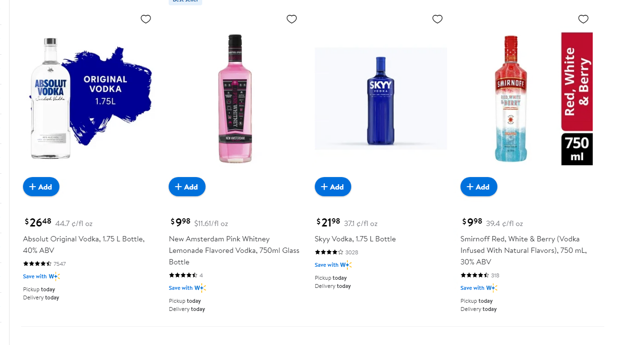The height and width of the screenshot is (345, 644).
Task: Add Absolut Original Vodka to cart
Action: coord(41,187)
